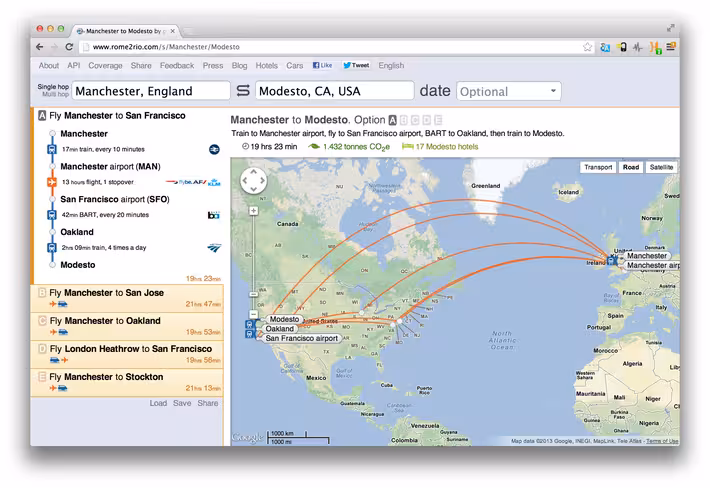Select option E badge in the map header
Viewport: 710px width, 488px height.
(438, 120)
